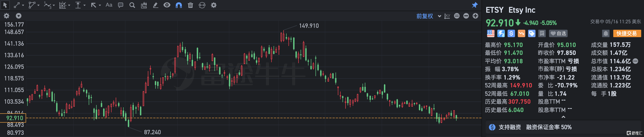644x137 pixels.
Task: Expand the arrow marker dropdown arrow
Action: (100, 5)
